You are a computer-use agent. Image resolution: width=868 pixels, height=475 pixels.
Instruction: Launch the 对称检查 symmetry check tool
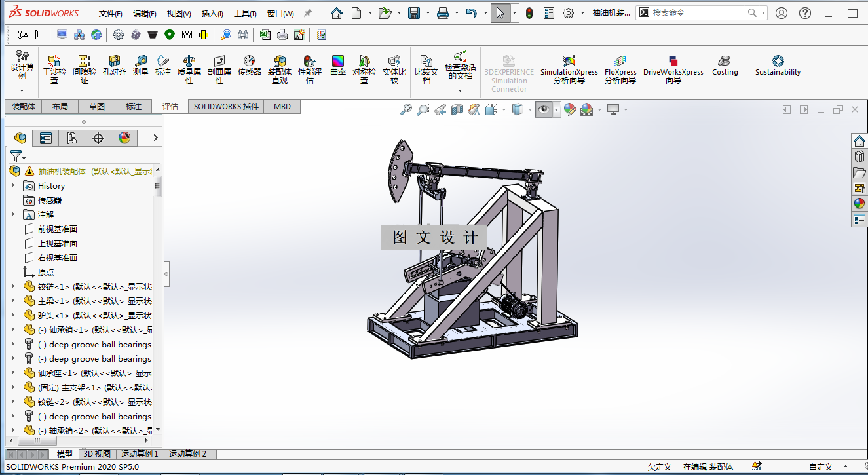tap(364, 69)
